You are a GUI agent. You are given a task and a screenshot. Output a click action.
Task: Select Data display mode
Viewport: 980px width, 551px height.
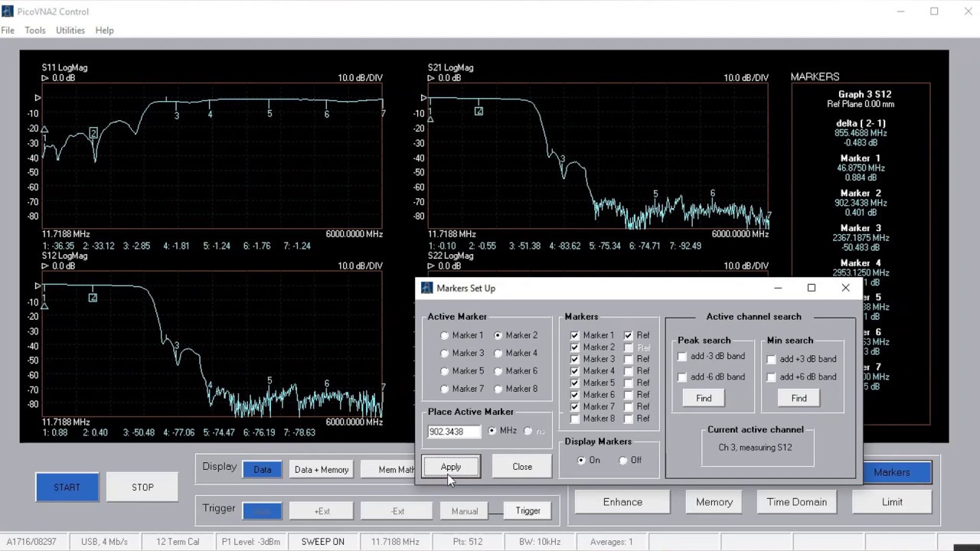(262, 470)
